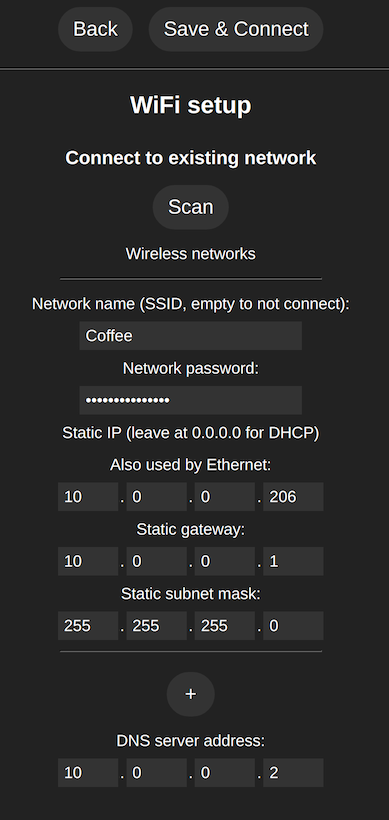389x820 pixels.
Task: Edit third octet of subnet mask
Action: coord(225,625)
